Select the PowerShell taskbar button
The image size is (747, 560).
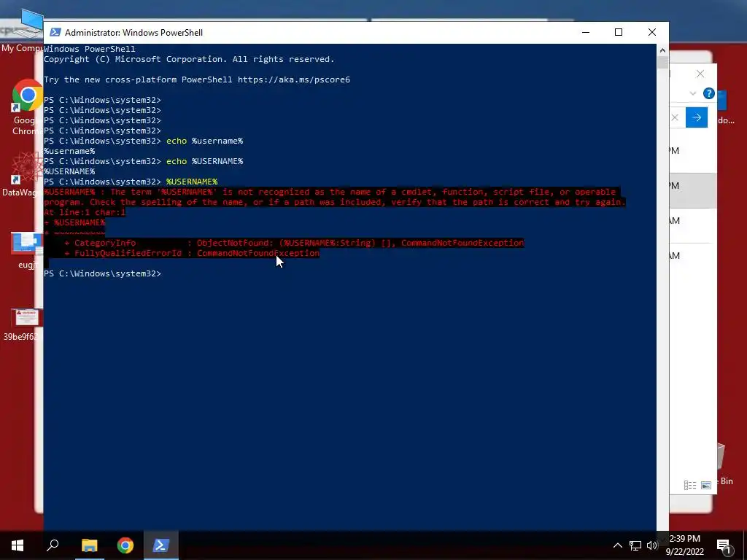click(x=161, y=545)
